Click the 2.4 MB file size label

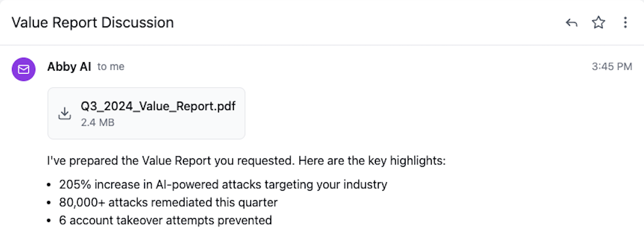click(x=98, y=122)
